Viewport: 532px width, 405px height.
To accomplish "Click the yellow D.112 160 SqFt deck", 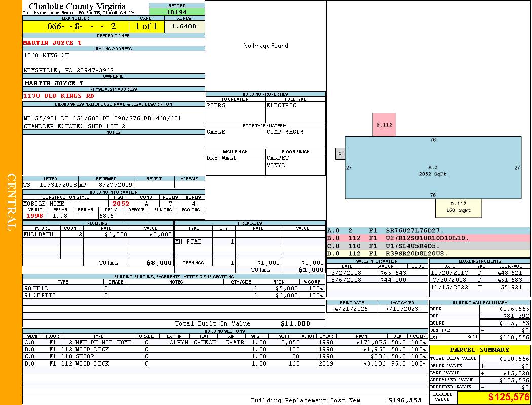I will pyautogui.click(x=459, y=208).
